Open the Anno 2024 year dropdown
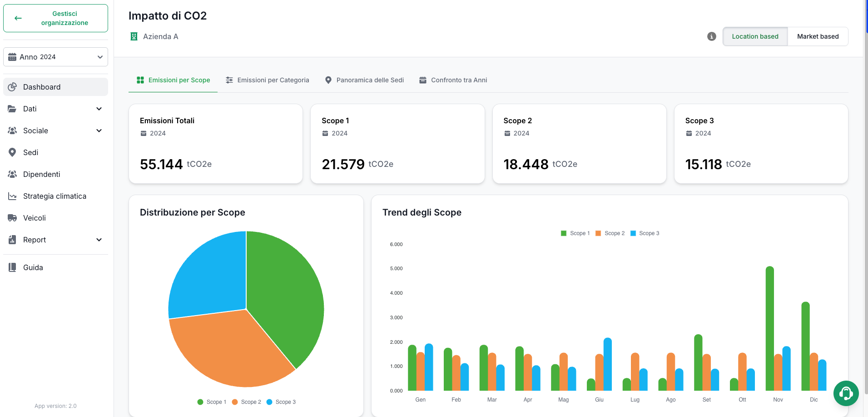Viewport: 868px width, 417px height. pyautogui.click(x=55, y=57)
